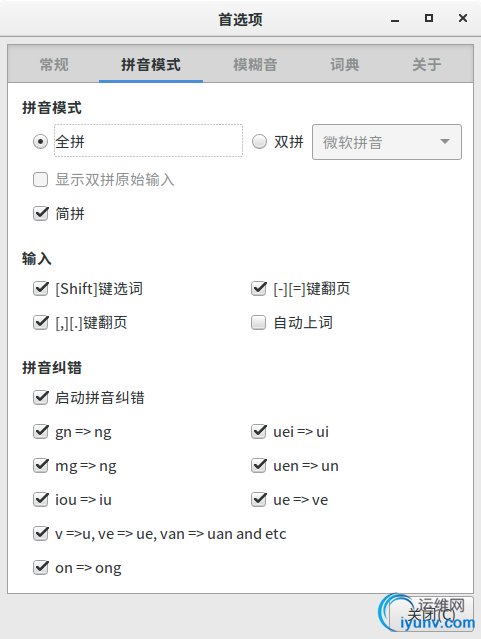Open the 模糊音 tab
This screenshot has width=481, height=639.
tap(255, 64)
